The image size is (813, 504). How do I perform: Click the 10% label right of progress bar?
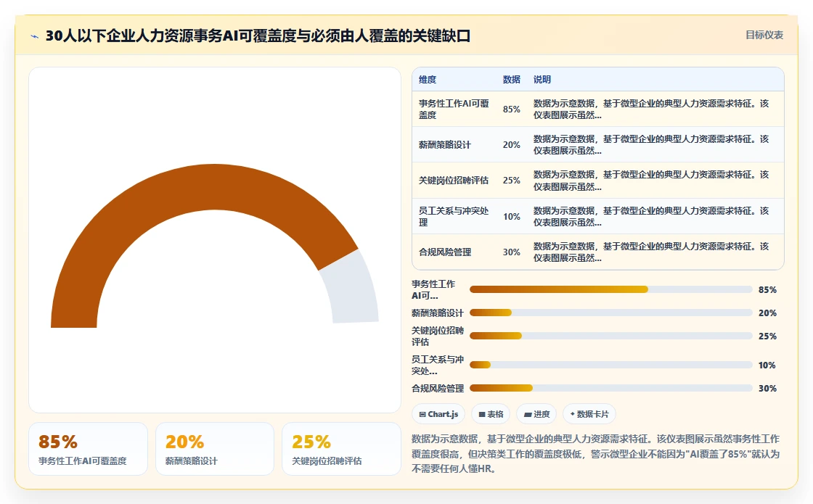[767, 365]
